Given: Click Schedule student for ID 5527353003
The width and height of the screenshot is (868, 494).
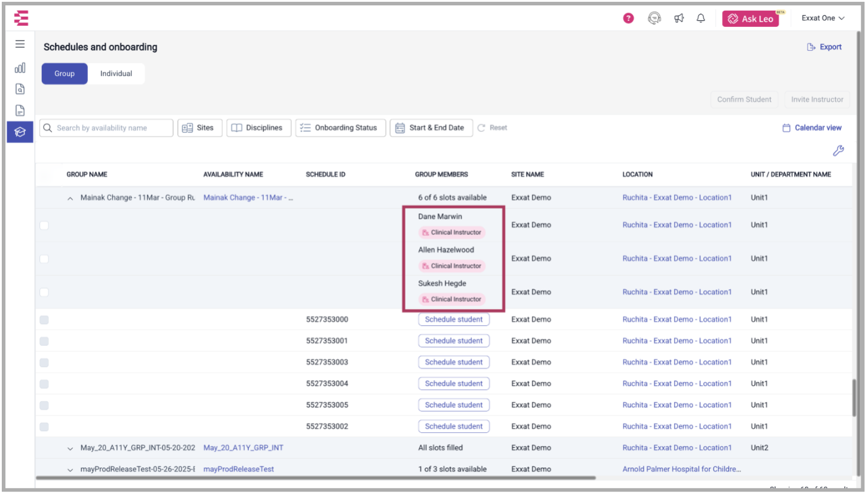Looking at the screenshot, I should coord(453,362).
